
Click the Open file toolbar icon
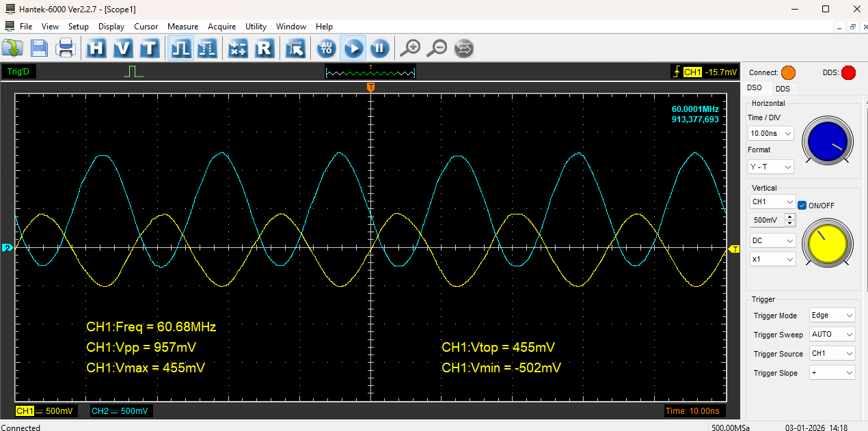(x=12, y=48)
